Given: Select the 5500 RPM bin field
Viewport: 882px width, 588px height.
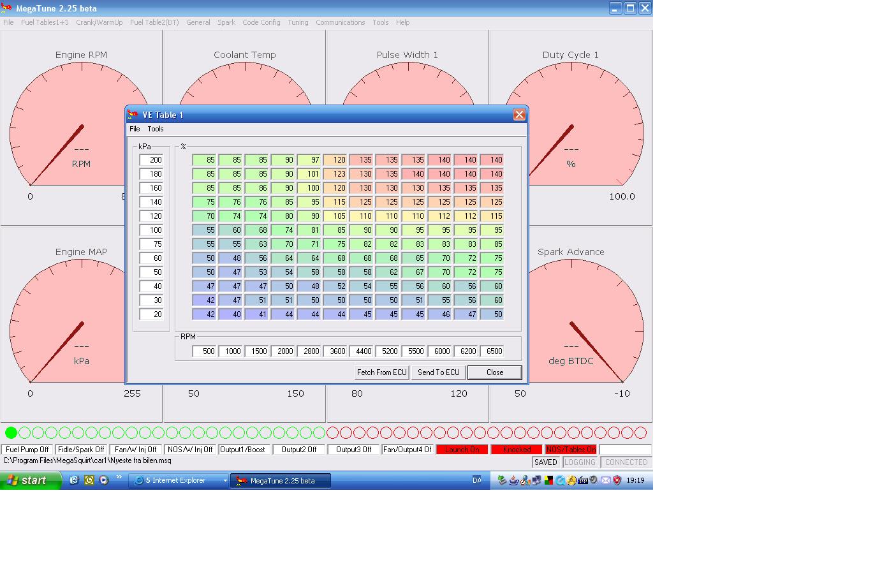Looking at the screenshot, I should (x=414, y=351).
